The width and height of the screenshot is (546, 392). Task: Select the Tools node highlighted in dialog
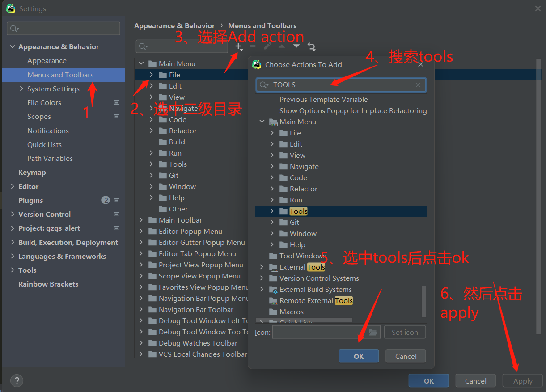click(x=298, y=211)
